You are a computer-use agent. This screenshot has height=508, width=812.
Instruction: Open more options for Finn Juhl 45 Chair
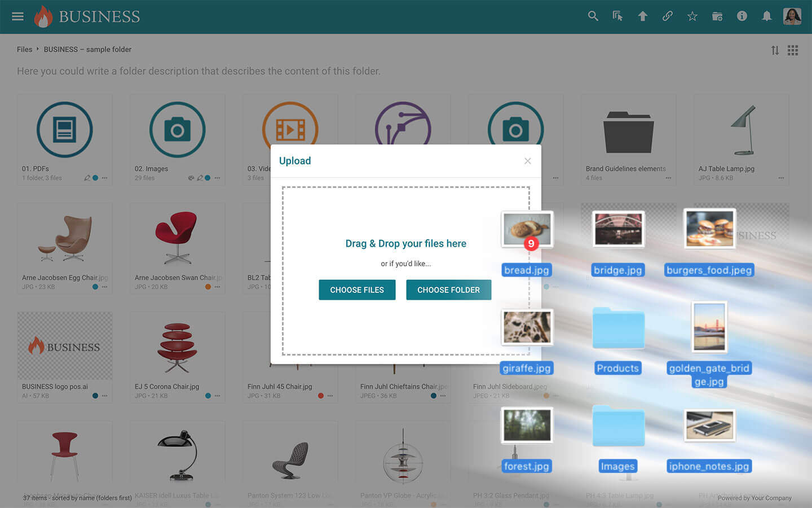[330, 396]
